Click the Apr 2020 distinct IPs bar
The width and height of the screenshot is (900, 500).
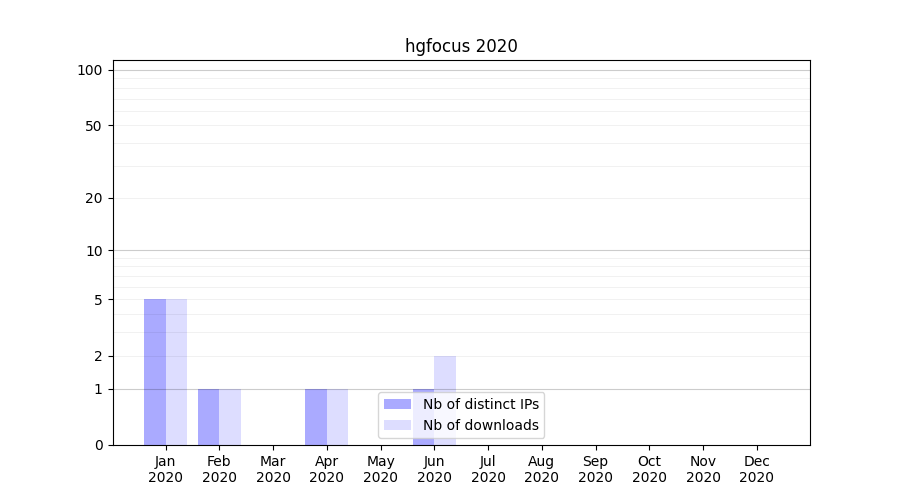point(316,417)
